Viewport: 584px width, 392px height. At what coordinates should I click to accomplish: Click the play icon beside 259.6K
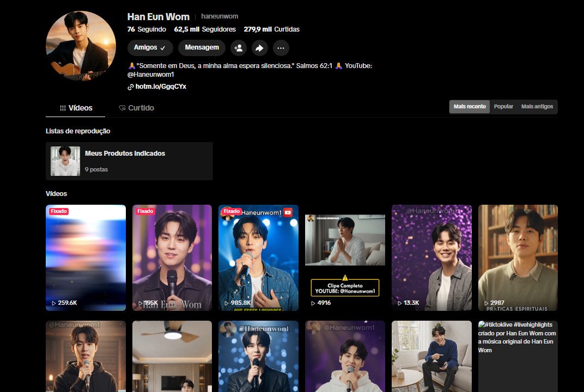coord(53,303)
